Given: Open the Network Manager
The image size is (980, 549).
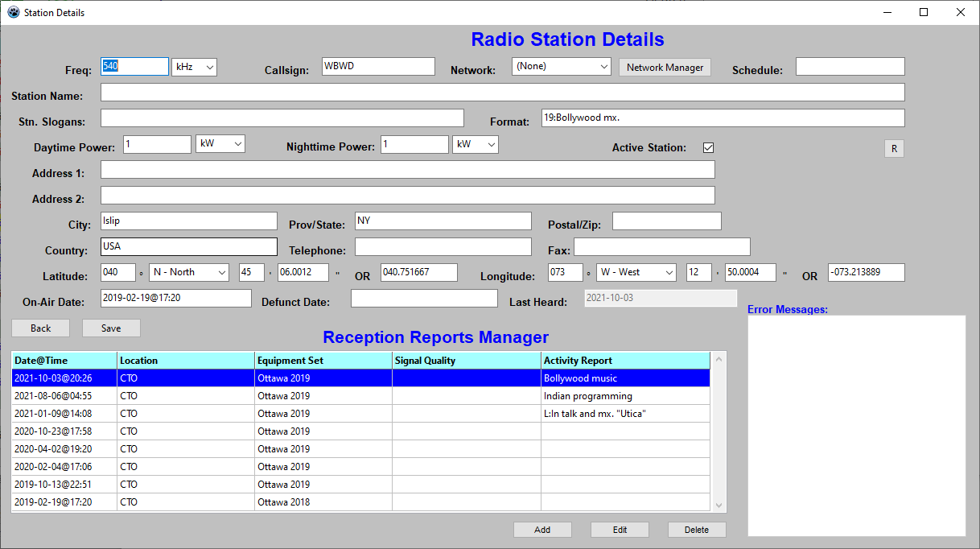Looking at the screenshot, I should 665,68.
